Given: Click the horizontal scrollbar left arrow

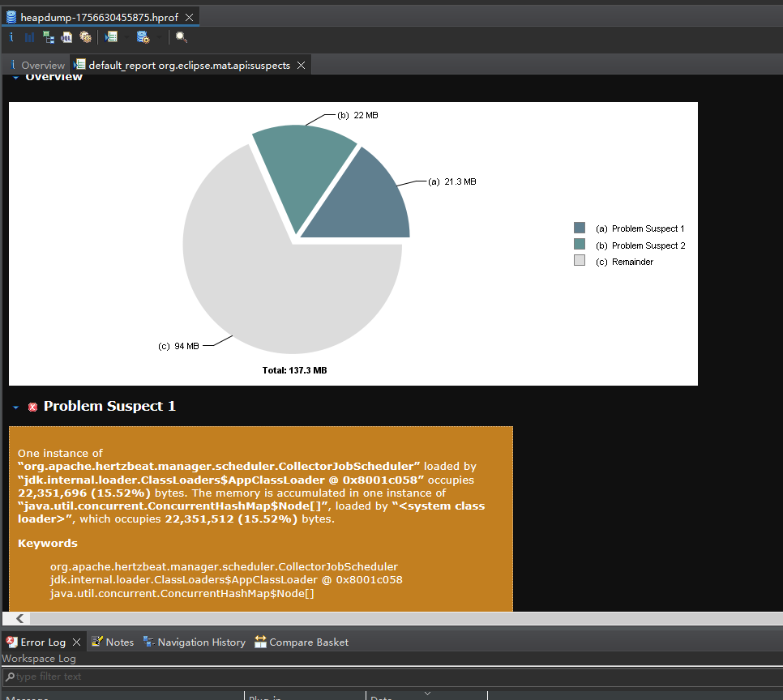Looking at the screenshot, I should coord(19,619).
